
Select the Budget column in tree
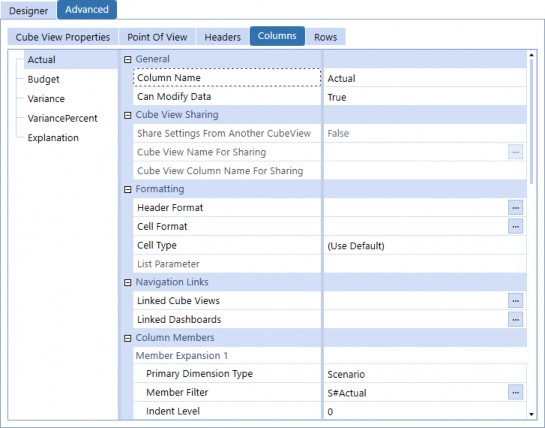coord(43,79)
